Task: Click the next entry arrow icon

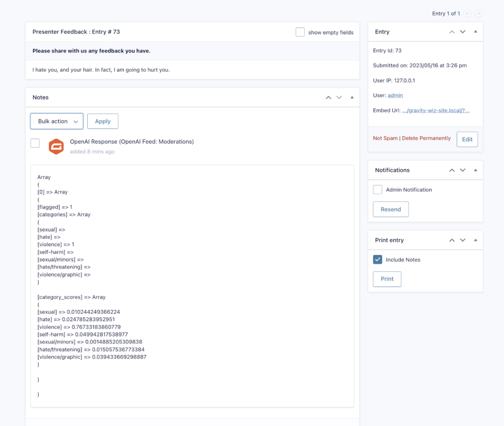Action: point(478,13)
